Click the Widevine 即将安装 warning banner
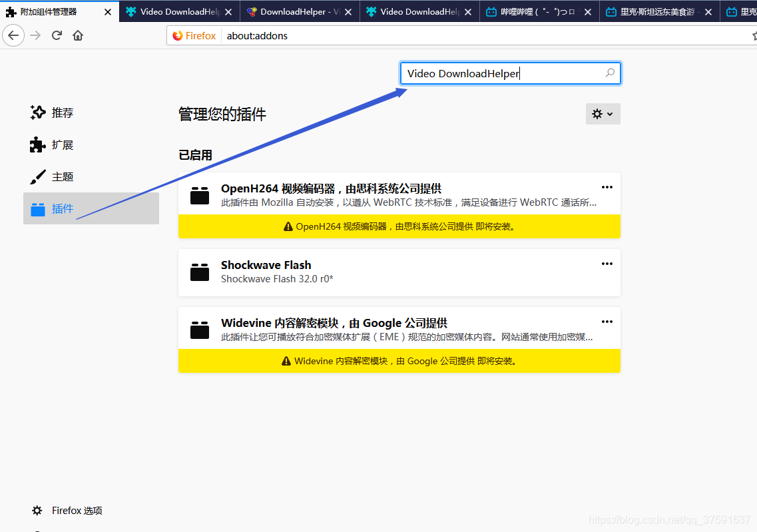The width and height of the screenshot is (757, 532). pos(399,361)
